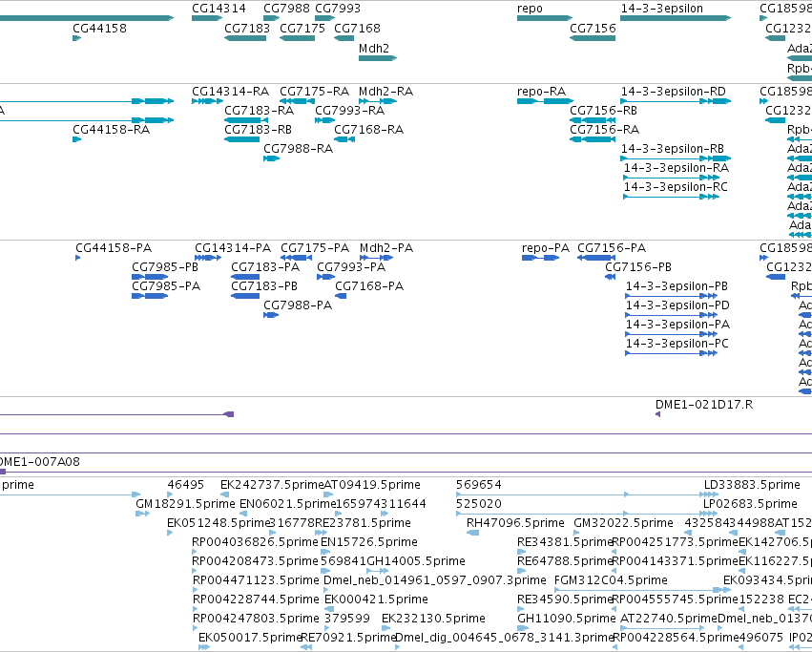812x652 pixels.
Task: Select EST EN15726.5prime
Action: click(x=368, y=542)
